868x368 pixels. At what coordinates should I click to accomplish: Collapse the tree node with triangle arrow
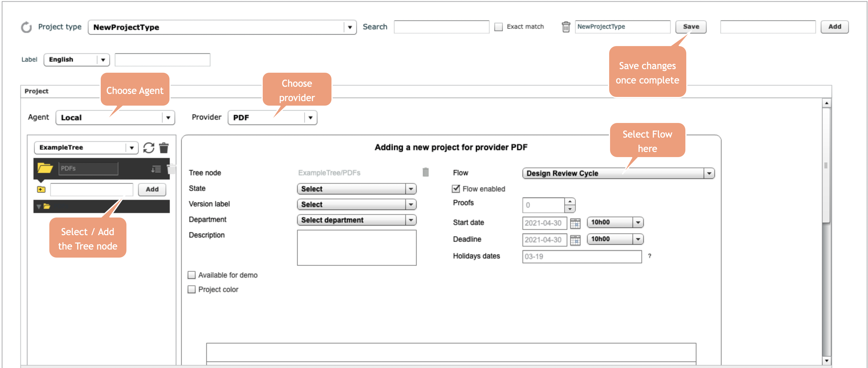[x=39, y=206]
